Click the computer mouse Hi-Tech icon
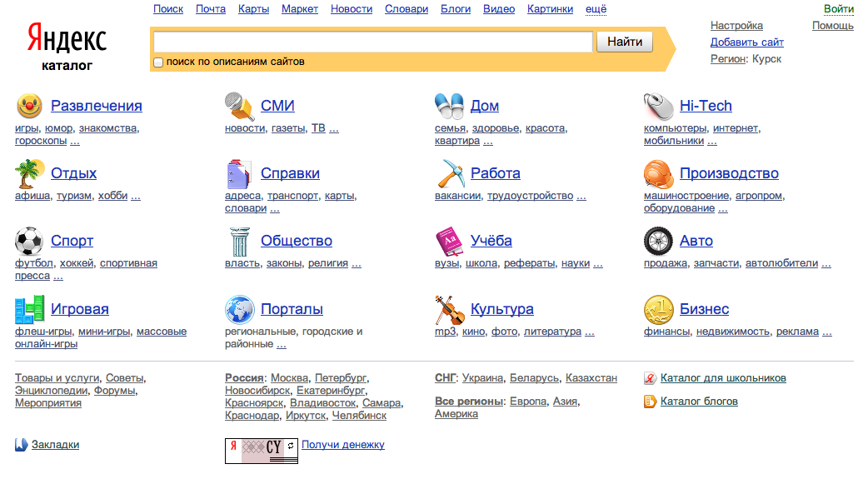Image resolution: width=868 pixels, height=479 pixels. (x=658, y=106)
